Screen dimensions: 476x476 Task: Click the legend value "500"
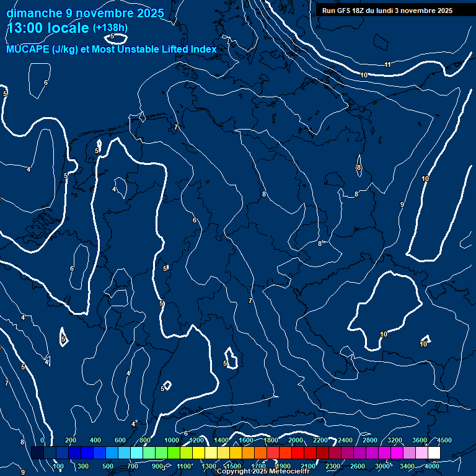108,466
